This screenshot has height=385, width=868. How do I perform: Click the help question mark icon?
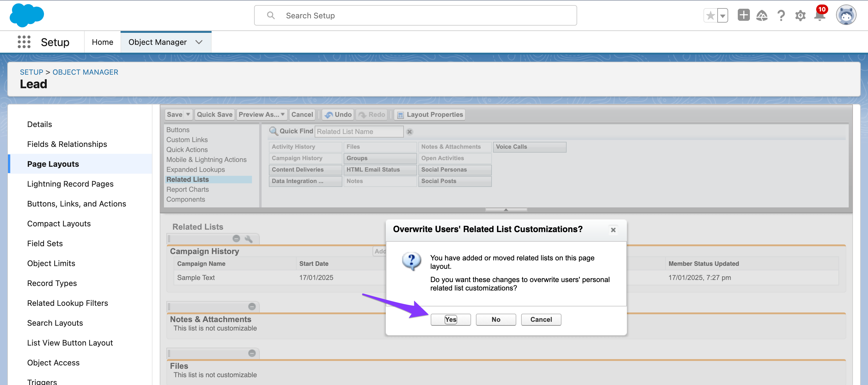781,15
